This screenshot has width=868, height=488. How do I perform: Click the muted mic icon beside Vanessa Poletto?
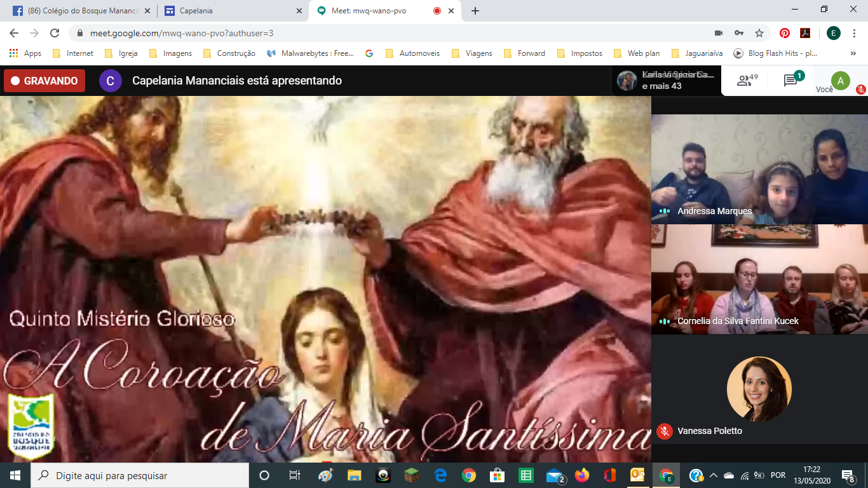pyautogui.click(x=665, y=431)
